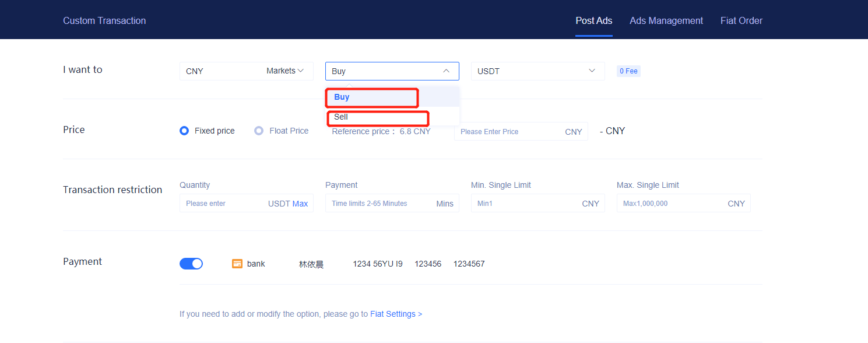
Task: Open Custom Transaction in the header
Action: pyautogui.click(x=104, y=20)
